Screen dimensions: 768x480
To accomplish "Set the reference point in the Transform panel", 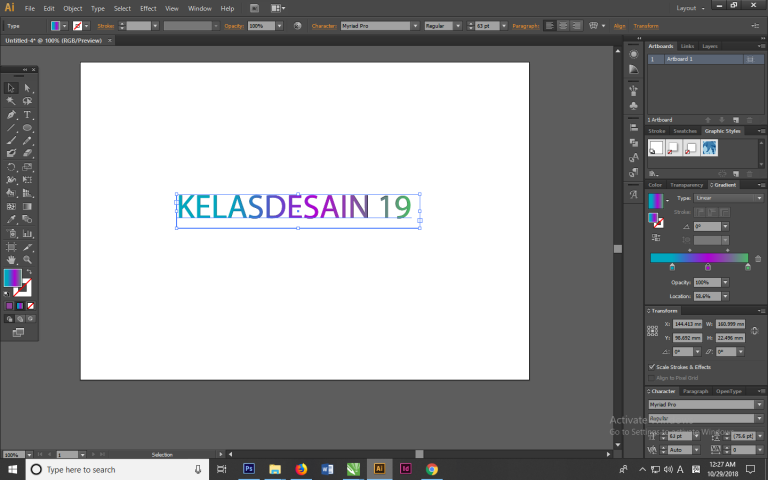I will point(653,332).
